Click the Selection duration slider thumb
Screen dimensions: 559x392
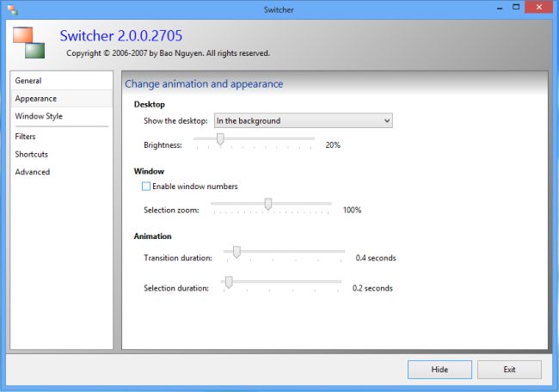pos(229,282)
